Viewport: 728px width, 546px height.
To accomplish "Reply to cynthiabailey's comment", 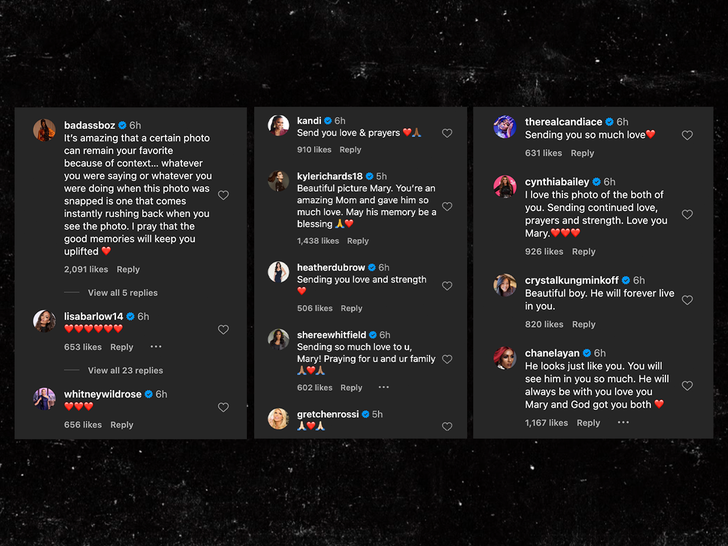I will [x=584, y=252].
